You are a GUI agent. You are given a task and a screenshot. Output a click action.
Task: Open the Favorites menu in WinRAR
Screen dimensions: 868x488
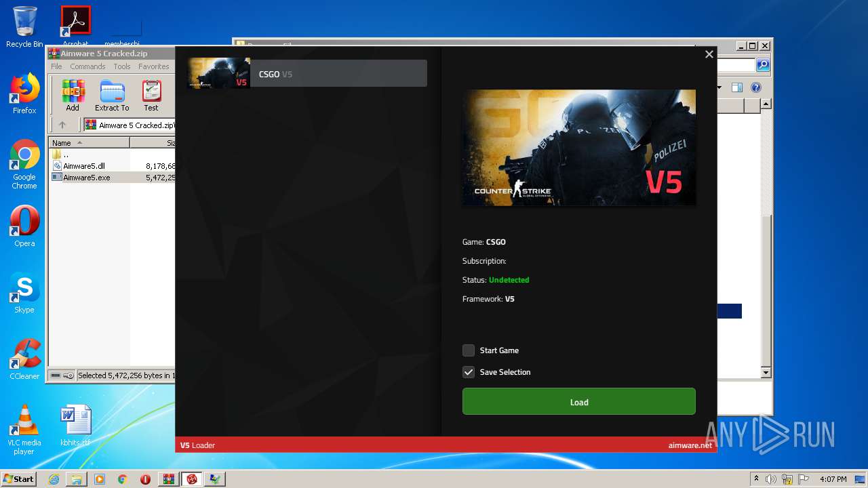154,66
